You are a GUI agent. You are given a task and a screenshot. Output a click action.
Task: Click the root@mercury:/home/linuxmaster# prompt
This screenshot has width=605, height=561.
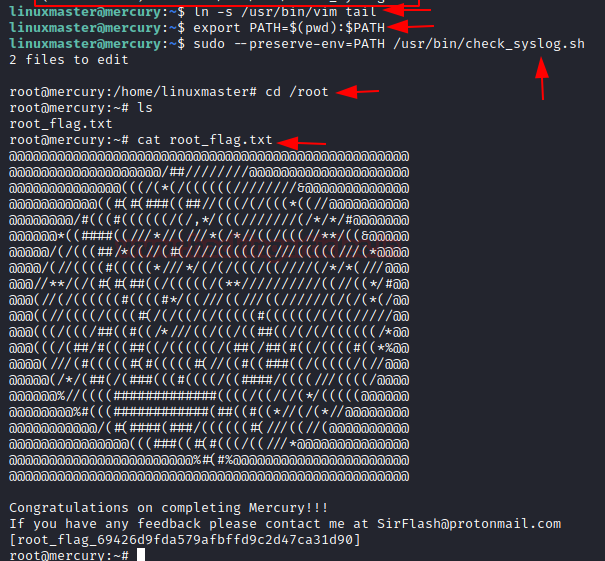[x=133, y=92]
